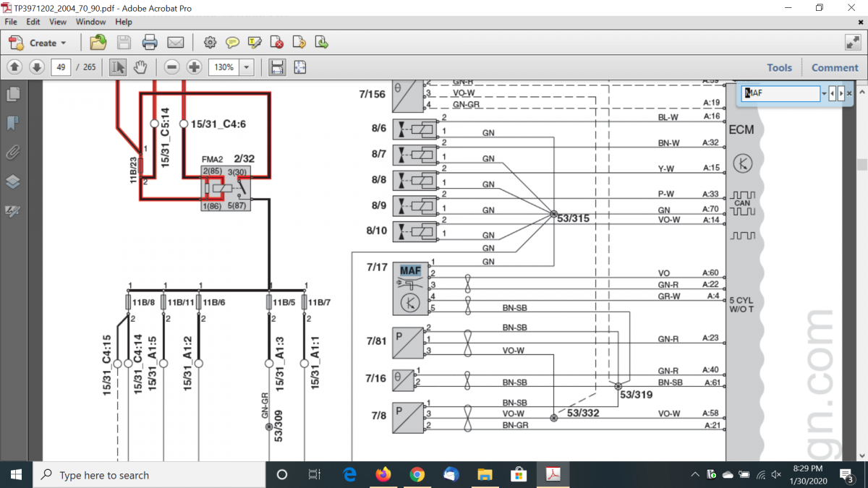Open the Tools pane

pos(779,67)
